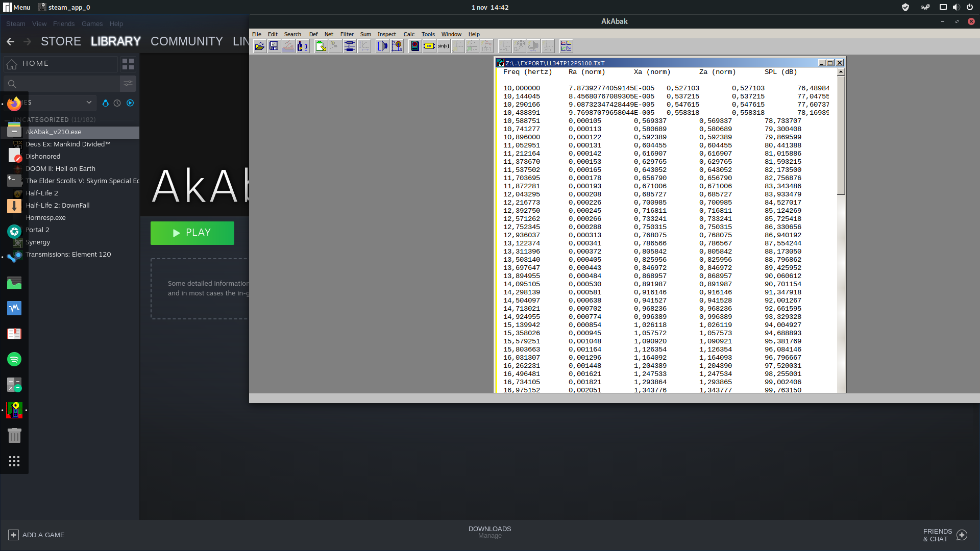Click the HOME button in Steam library
This screenshot has height=551, width=980.
pyautogui.click(x=61, y=64)
